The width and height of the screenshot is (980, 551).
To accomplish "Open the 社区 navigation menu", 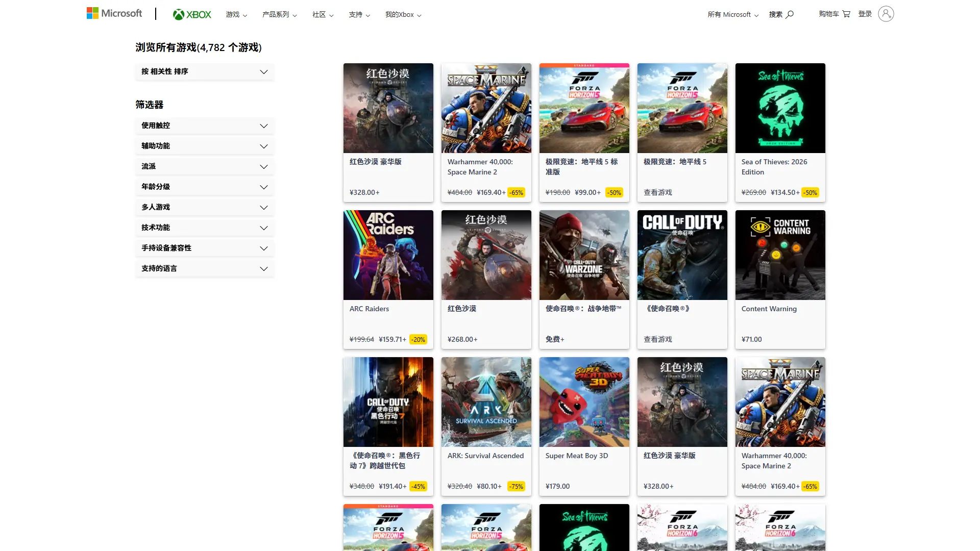I will (323, 15).
